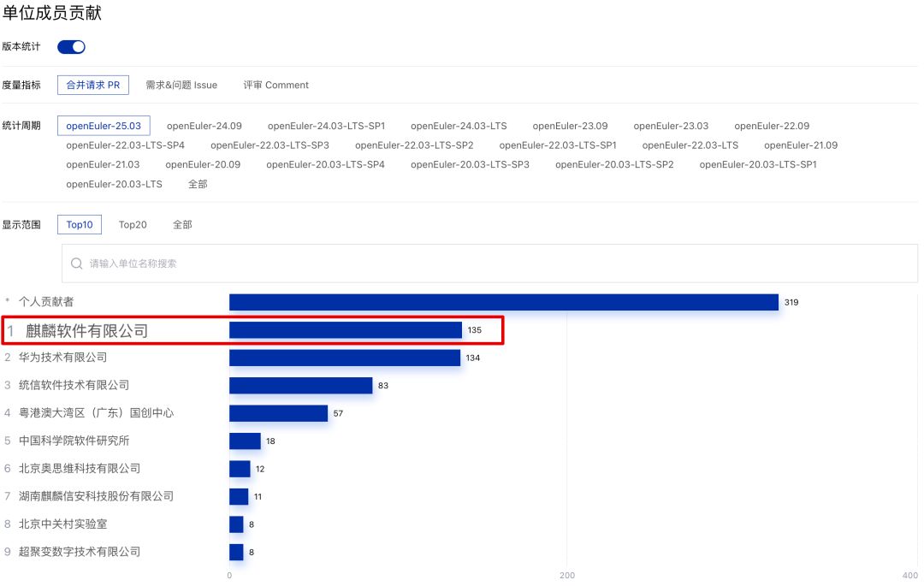
Task: Click the 超聚变数字技术有限公司 label
Action: (80, 551)
